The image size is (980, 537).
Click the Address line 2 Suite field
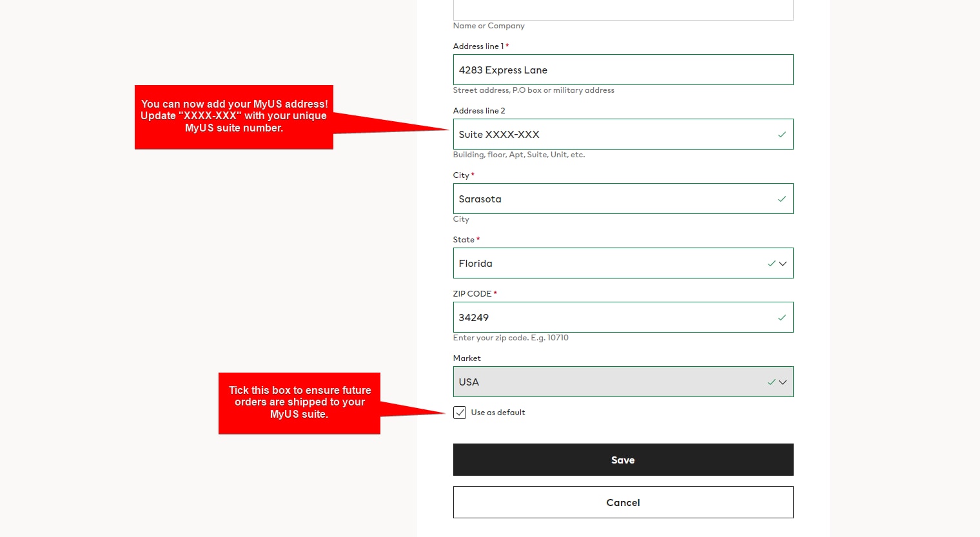[623, 134]
